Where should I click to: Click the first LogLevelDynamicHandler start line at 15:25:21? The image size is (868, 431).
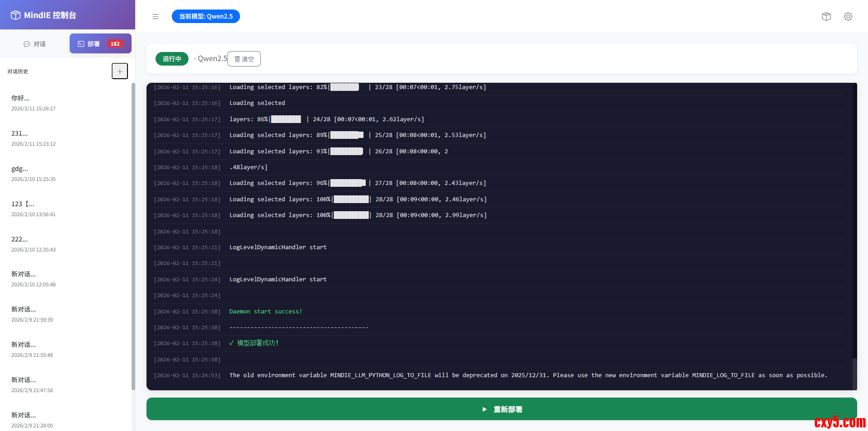499,247
